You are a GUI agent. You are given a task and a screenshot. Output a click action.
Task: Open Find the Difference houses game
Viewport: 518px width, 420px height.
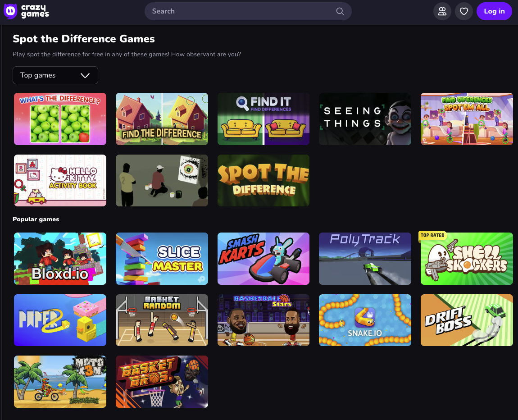162,119
